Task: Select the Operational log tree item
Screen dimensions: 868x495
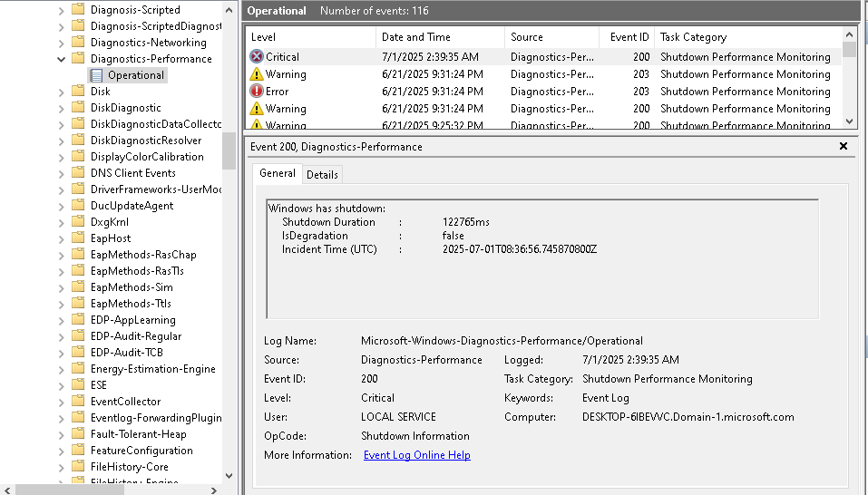Action: [x=136, y=75]
